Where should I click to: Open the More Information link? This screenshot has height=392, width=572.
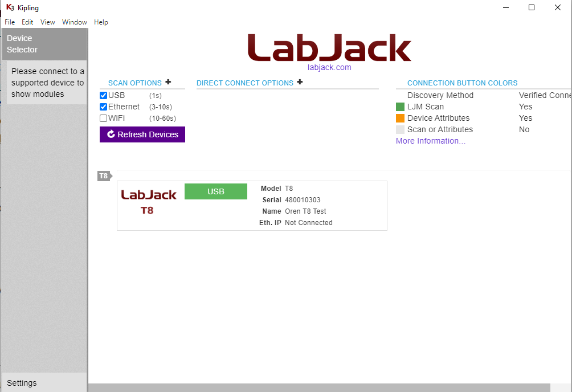[x=431, y=141]
